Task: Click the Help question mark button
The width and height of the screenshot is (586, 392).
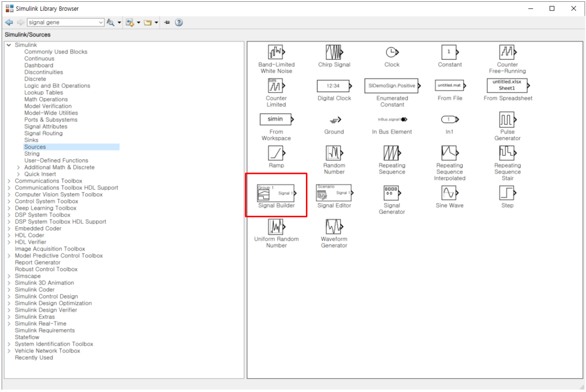Action: (x=179, y=22)
